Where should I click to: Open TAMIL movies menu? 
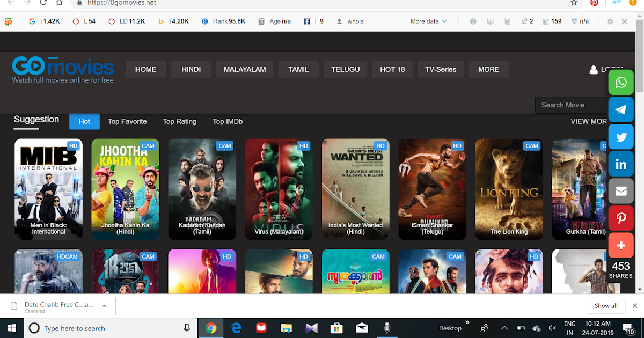(x=298, y=69)
